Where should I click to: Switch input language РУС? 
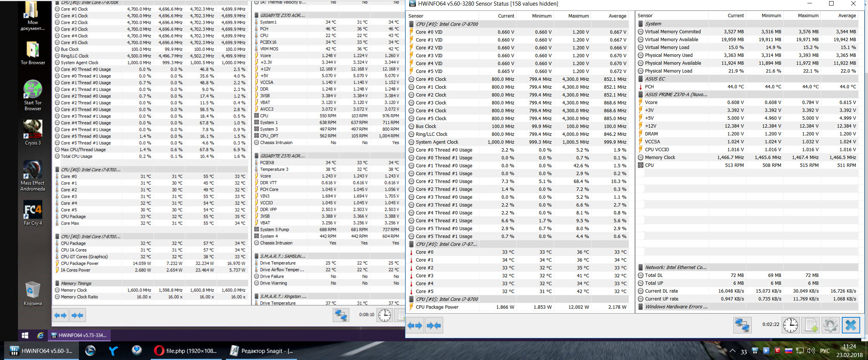825,351
